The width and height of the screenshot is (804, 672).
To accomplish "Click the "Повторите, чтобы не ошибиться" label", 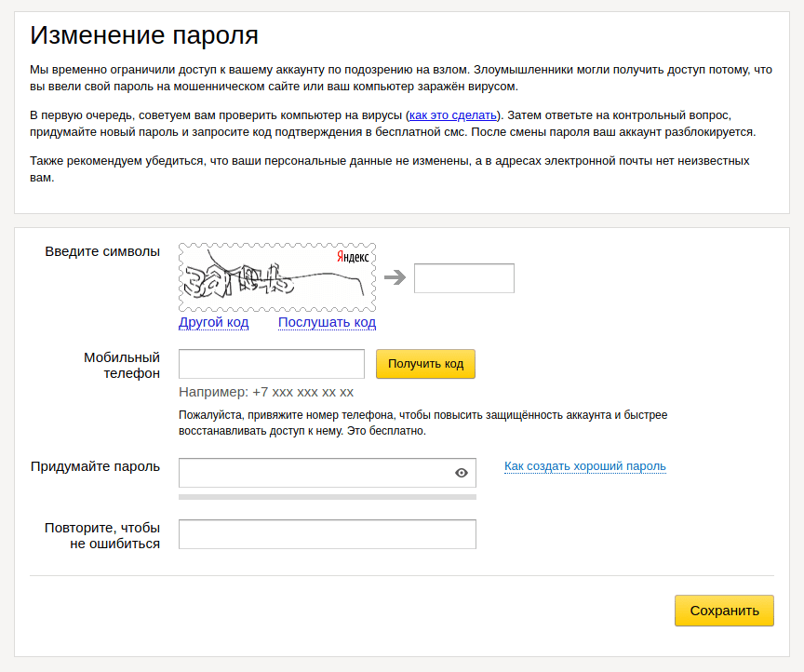I will (x=102, y=536).
